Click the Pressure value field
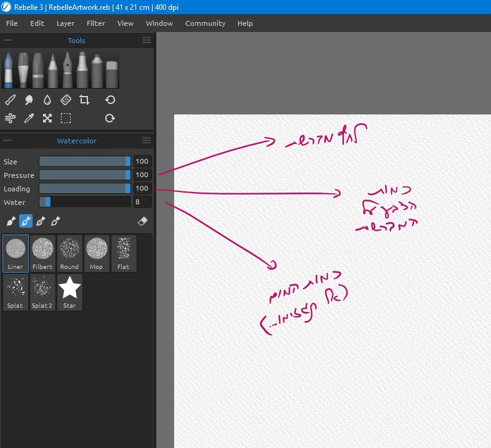Screen dimensions: 491x448 143,175
